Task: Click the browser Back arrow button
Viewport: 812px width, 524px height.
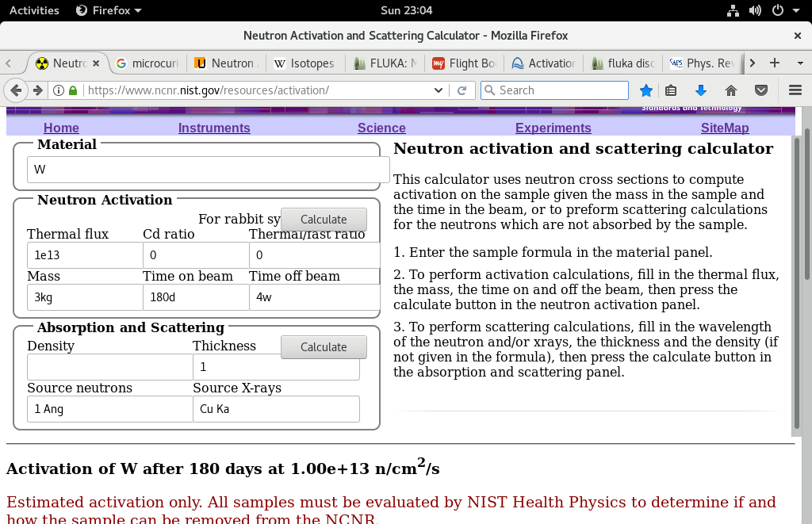Action: [x=16, y=90]
